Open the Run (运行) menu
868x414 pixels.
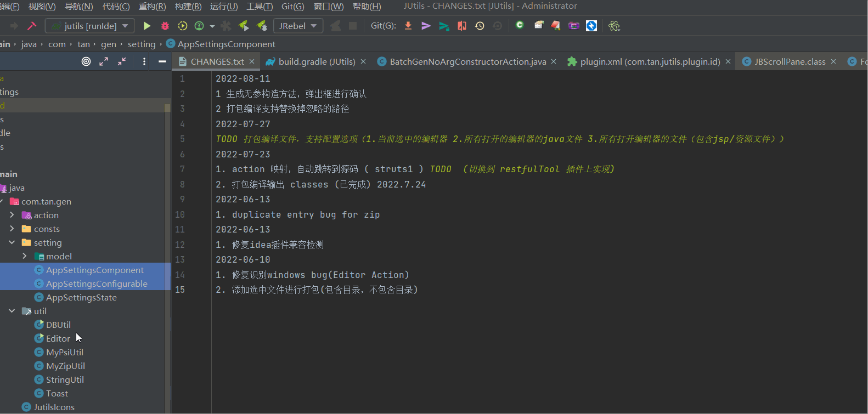224,6
